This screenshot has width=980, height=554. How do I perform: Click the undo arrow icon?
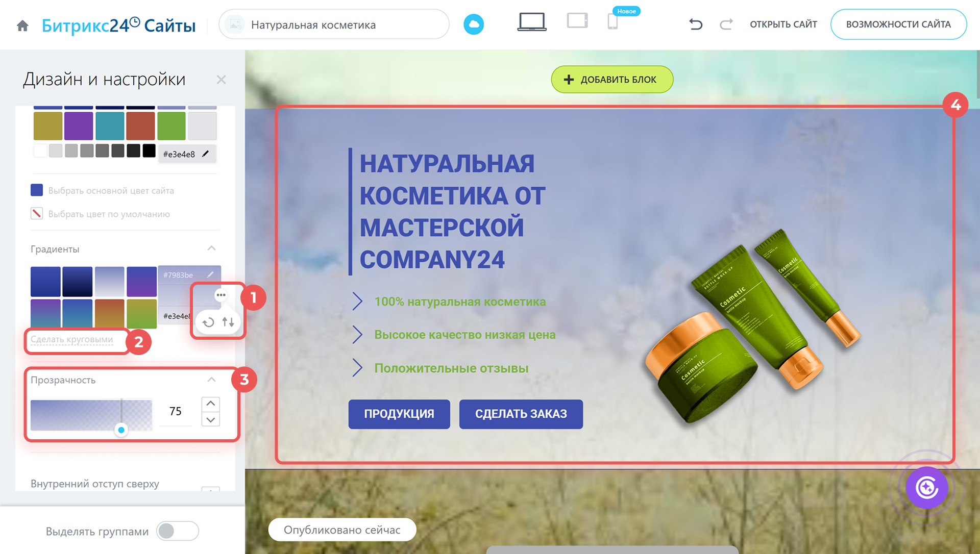coord(696,24)
